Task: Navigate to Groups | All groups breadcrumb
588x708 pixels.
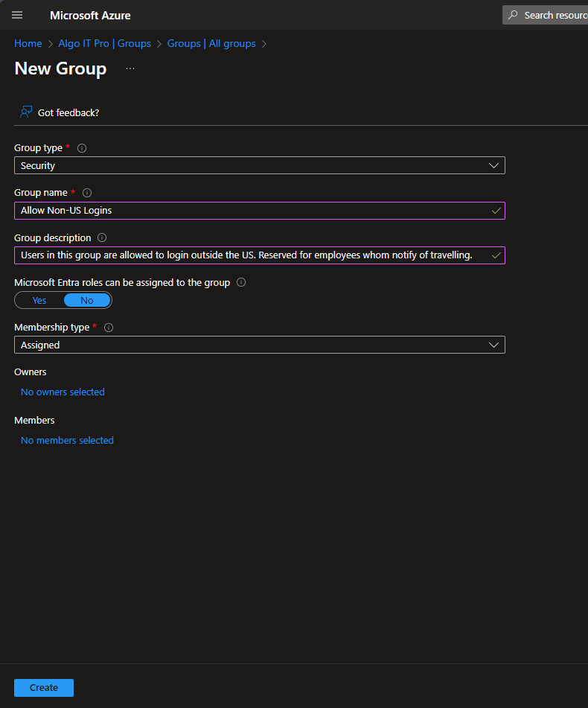Action: pos(211,44)
